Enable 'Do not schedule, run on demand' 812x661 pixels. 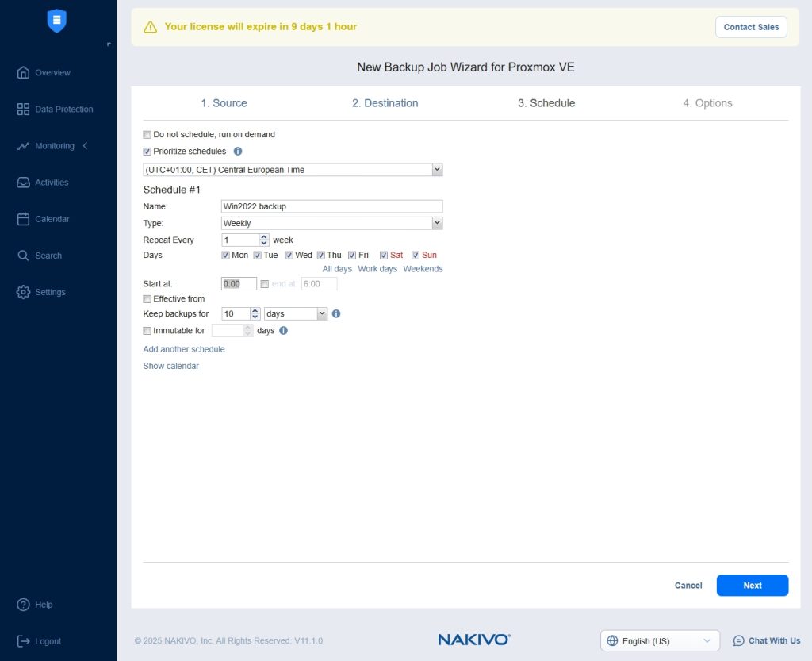[147, 135]
